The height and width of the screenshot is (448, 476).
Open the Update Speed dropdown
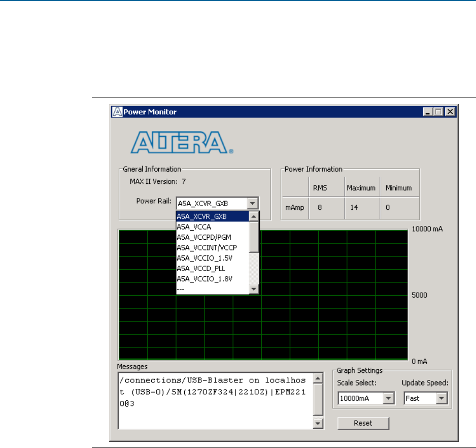click(440, 398)
